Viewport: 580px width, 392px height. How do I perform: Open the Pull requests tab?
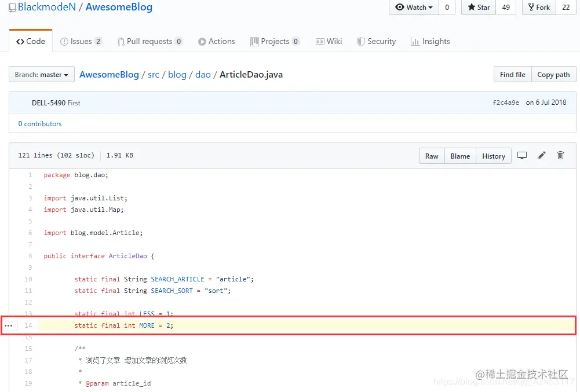[149, 42]
